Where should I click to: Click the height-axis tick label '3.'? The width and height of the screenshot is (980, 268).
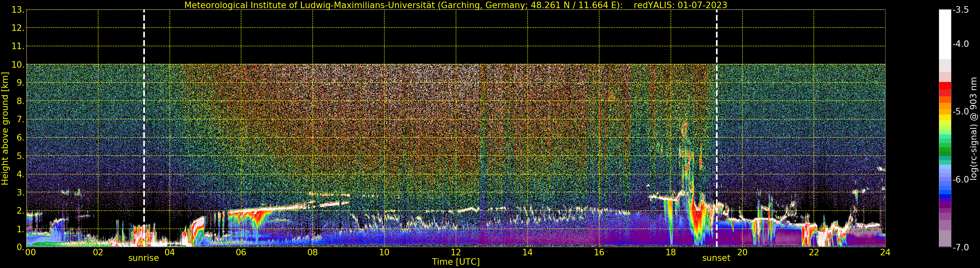21,192
